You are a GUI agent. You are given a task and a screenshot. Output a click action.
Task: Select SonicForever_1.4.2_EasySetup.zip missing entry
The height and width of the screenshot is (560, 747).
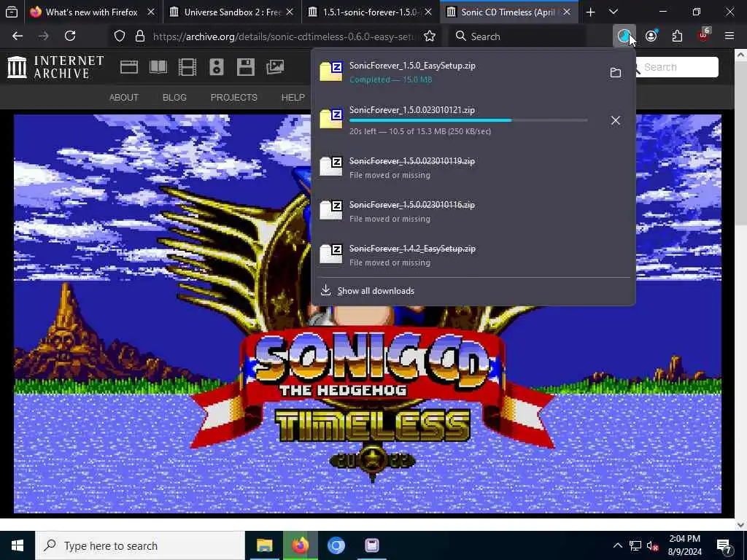pos(473,255)
